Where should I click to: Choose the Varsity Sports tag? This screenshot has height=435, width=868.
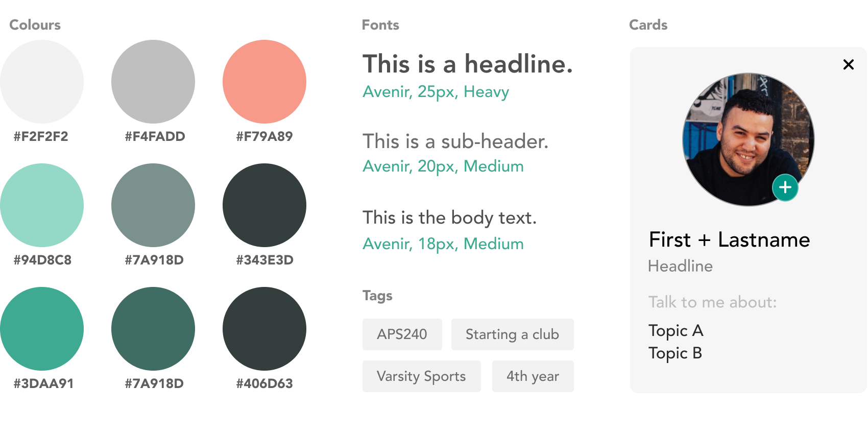422,376
